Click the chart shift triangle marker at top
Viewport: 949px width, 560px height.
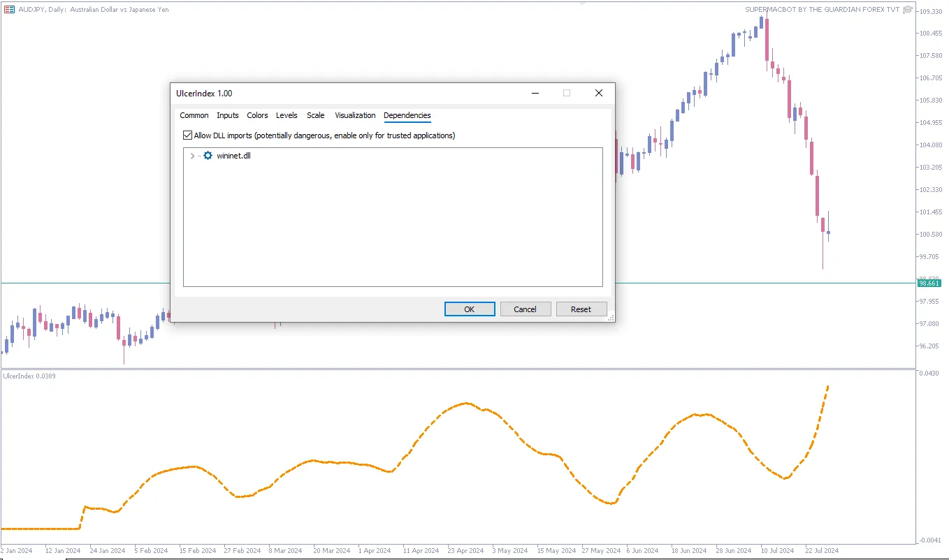(582, 3)
